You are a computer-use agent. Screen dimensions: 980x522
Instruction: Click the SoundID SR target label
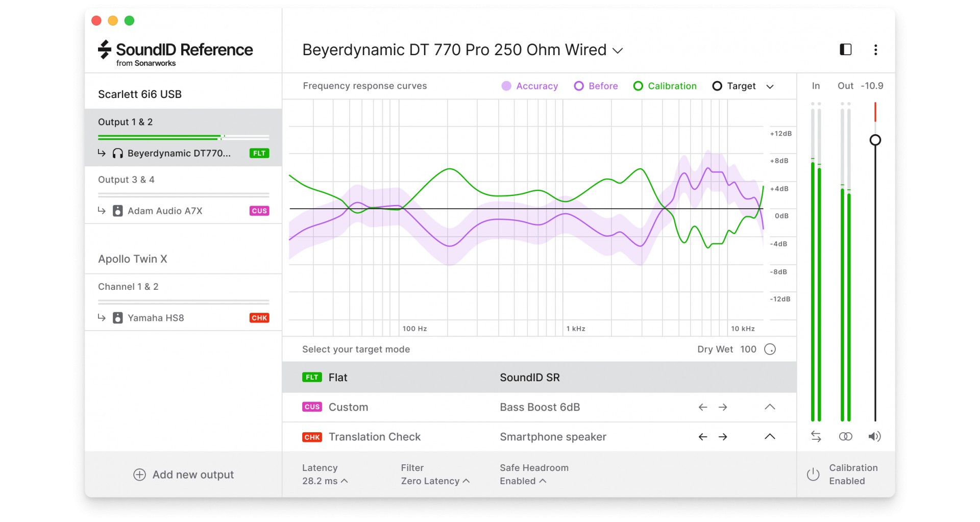pyautogui.click(x=529, y=378)
